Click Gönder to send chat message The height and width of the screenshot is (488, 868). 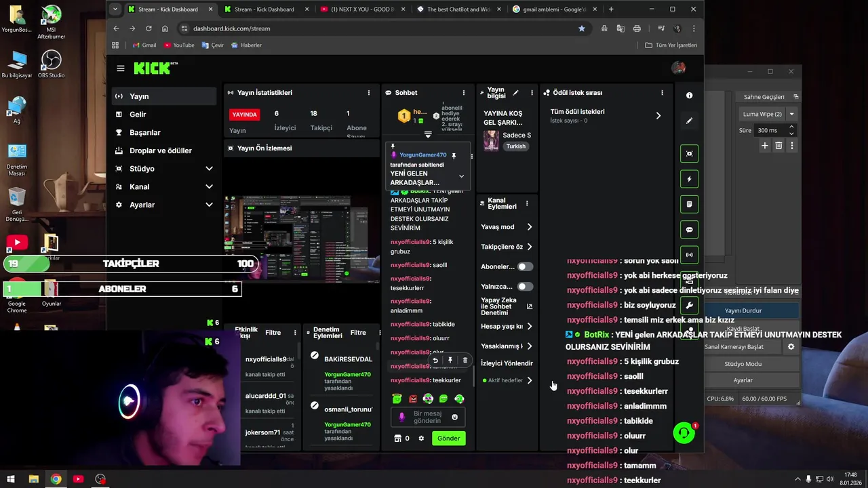point(448,439)
